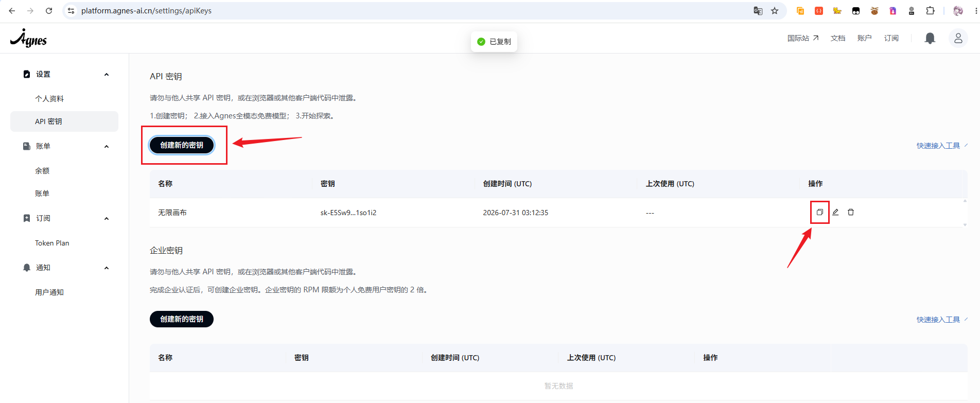Go back in browser history

pos(12,11)
